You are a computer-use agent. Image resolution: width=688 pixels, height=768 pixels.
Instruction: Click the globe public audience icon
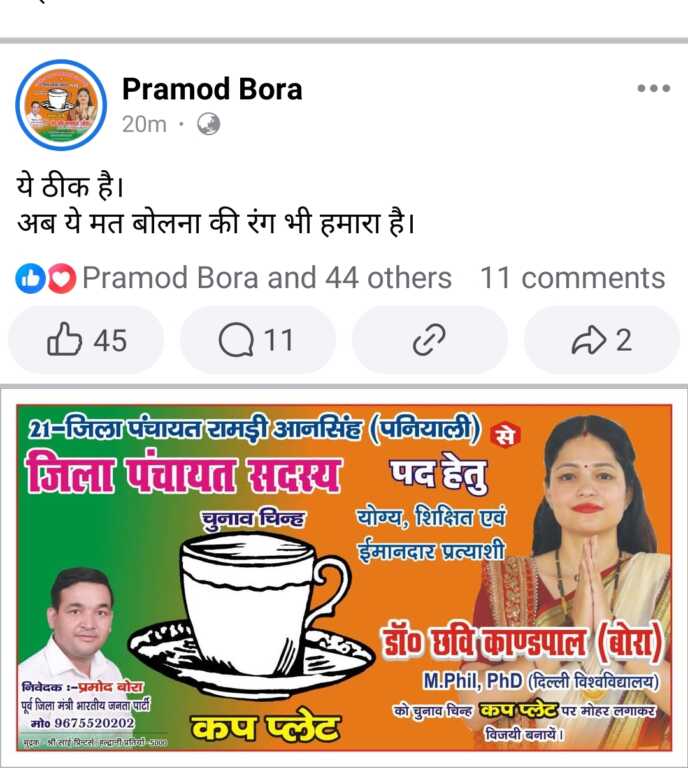(x=209, y=124)
